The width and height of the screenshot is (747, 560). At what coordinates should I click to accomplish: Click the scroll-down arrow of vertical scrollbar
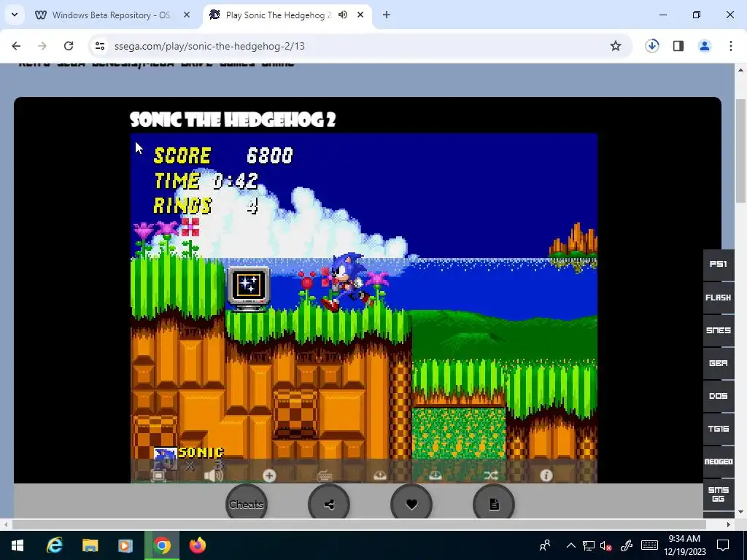(741, 513)
